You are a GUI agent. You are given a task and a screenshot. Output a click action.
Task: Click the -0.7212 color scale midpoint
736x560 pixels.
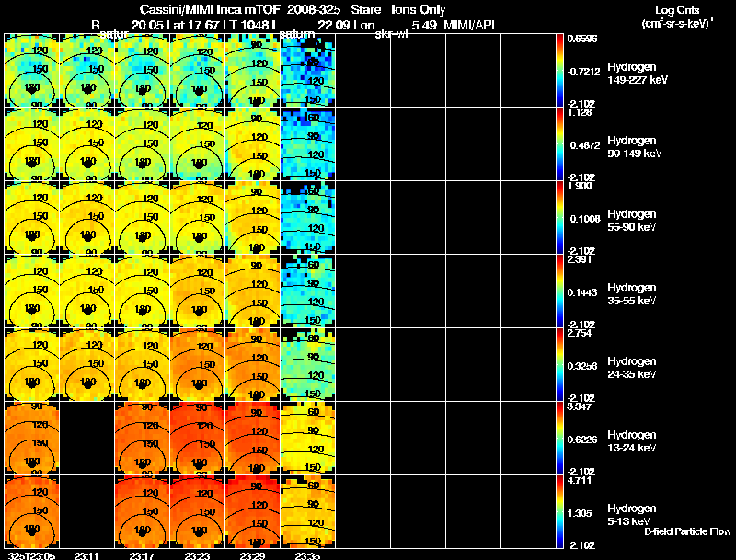(x=583, y=72)
